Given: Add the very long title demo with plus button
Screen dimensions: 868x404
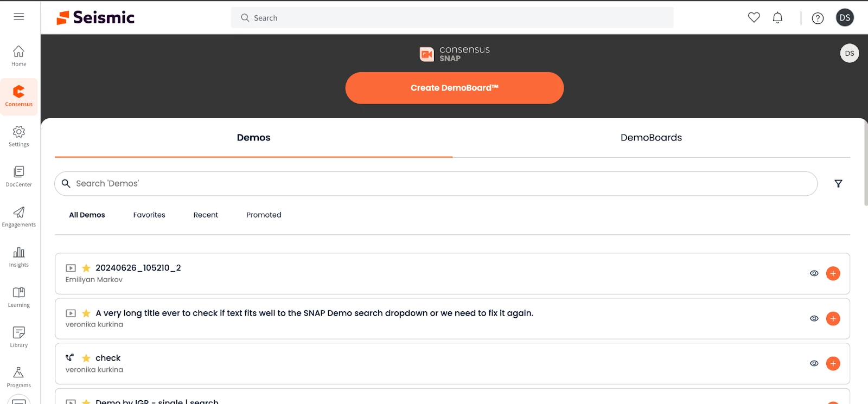Looking at the screenshot, I should click(x=833, y=318).
